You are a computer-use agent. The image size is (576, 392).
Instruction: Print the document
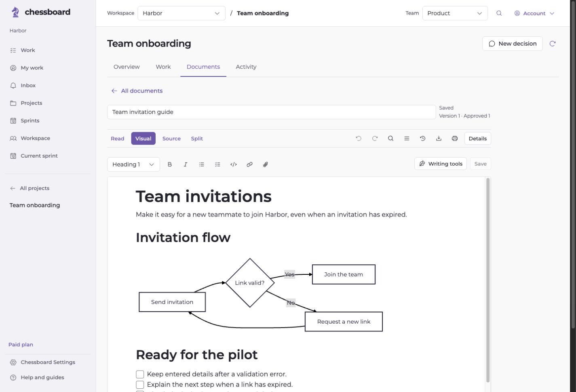click(x=455, y=138)
